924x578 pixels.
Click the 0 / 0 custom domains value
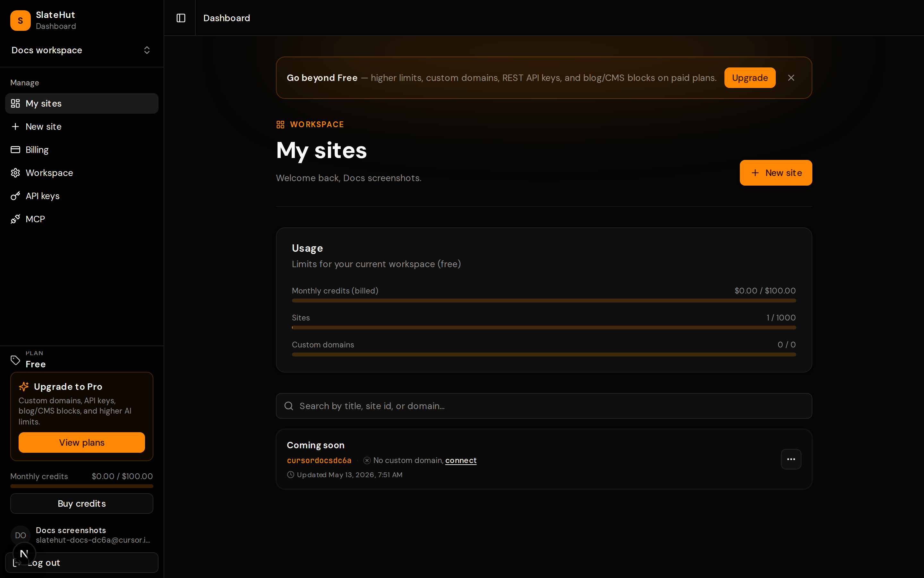[787, 345]
